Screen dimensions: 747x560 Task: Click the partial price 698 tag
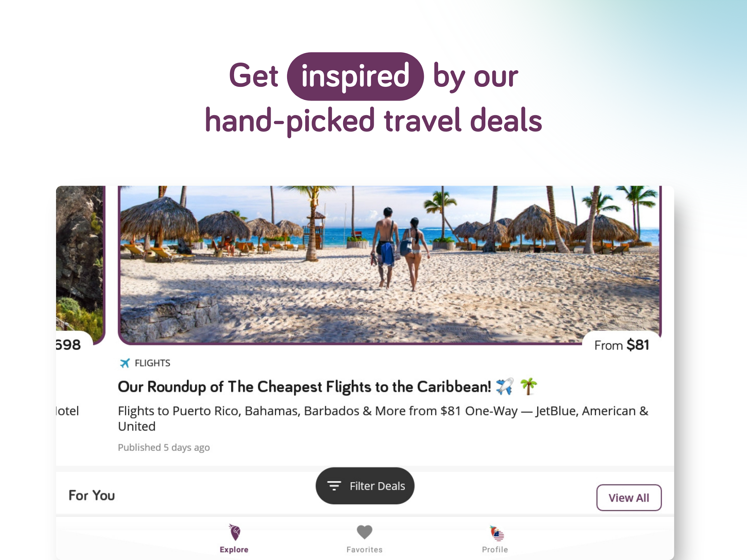click(x=69, y=345)
